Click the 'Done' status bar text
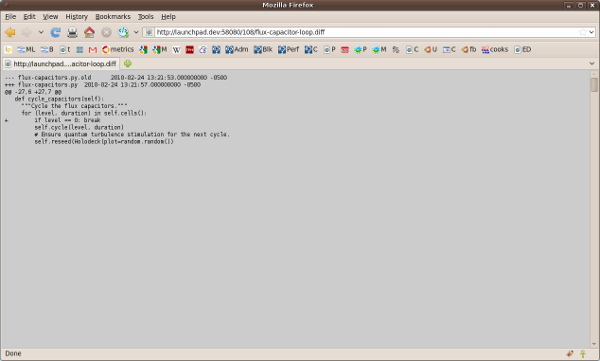 [13, 353]
